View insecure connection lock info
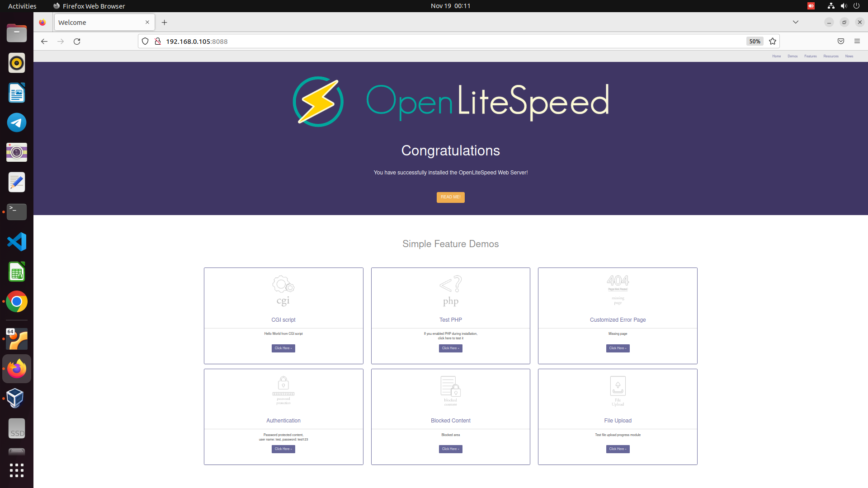The height and width of the screenshot is (488, 868). 158,41
